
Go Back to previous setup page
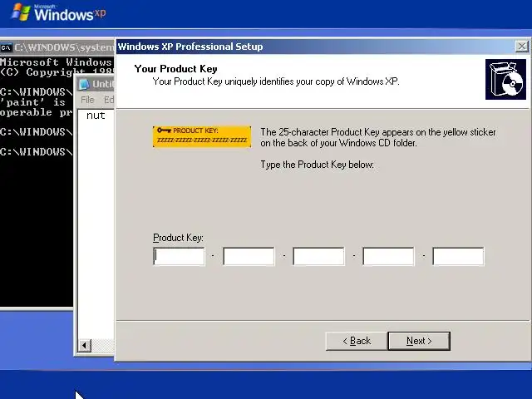tap(357, 341)
